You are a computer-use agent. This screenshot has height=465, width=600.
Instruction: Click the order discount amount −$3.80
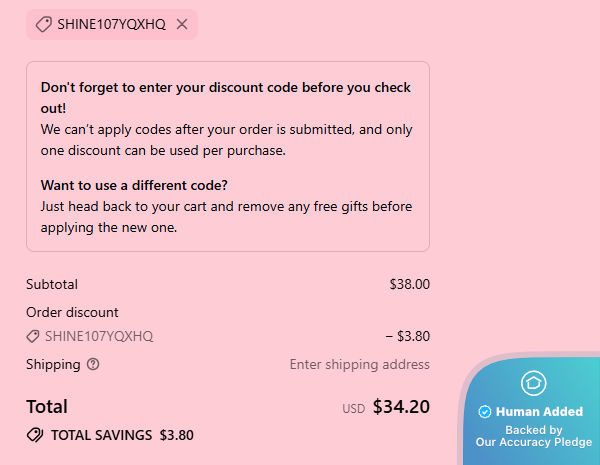[407, 336]
